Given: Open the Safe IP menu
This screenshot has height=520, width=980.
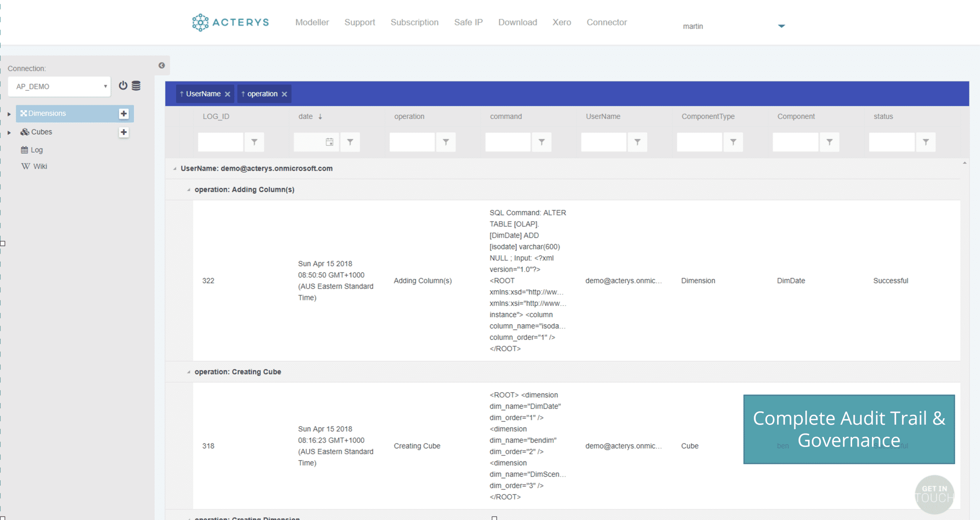Looking at the screenshot, I should [x=468, y=22].
